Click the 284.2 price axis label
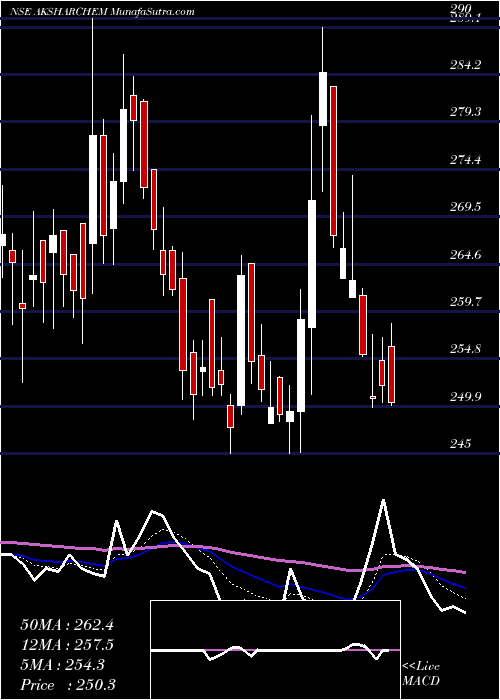Viewport: 500px width, 700px height. click(x=466, y=65)
